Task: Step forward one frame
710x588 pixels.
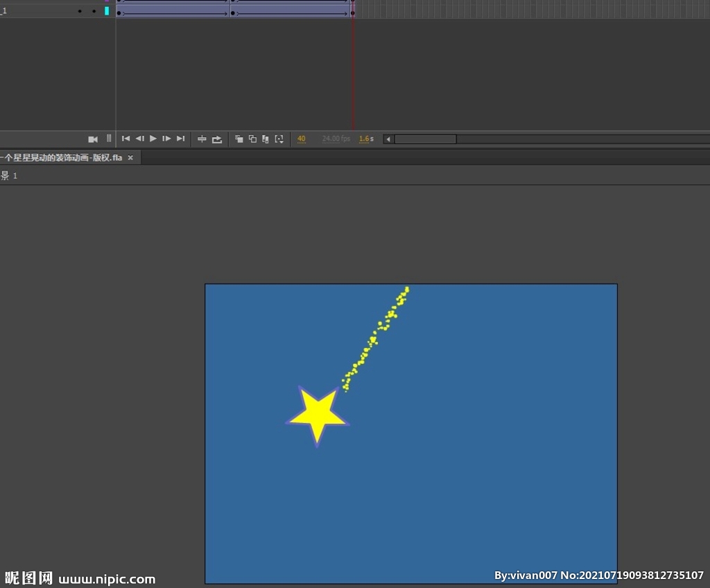Action: tap(166, 139)
